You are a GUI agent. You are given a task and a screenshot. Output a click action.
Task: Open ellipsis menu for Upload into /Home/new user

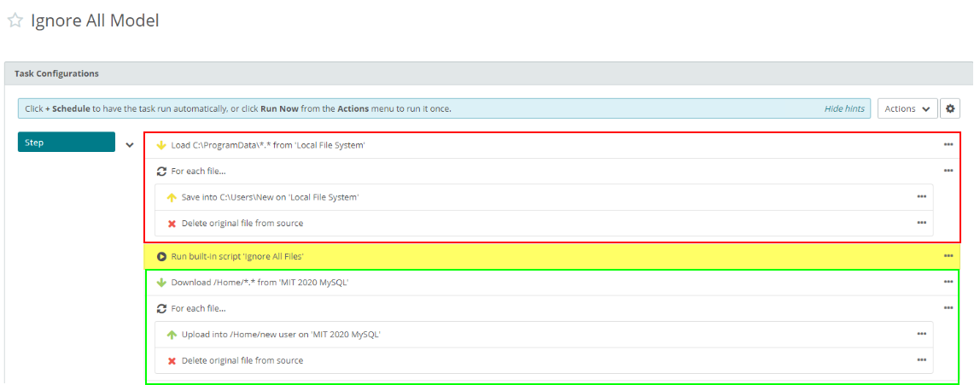pos(921,335)
